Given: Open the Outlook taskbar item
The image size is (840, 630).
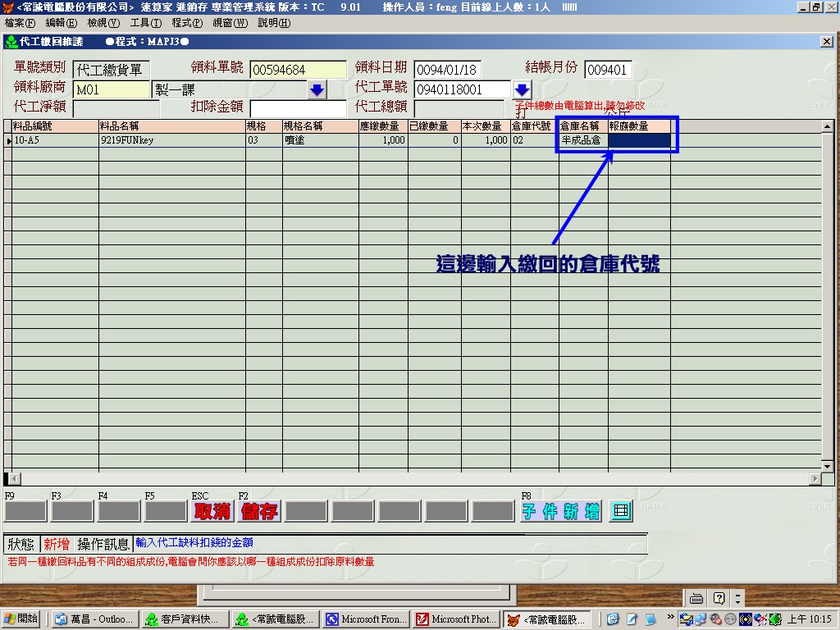Looking at the screenshot, I should (94, 619).
